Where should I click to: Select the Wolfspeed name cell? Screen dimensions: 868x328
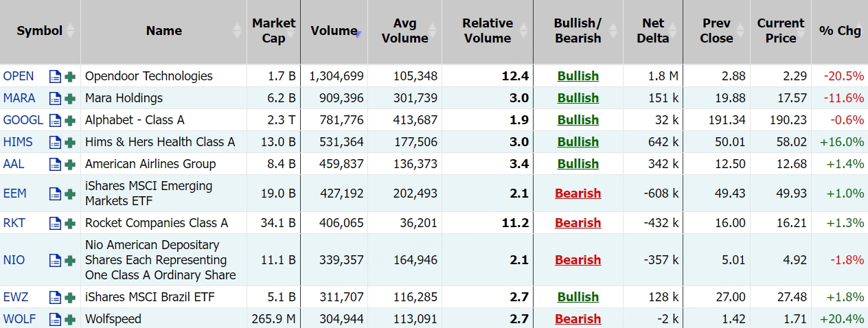pyautogui.click(x=163, y=319)
